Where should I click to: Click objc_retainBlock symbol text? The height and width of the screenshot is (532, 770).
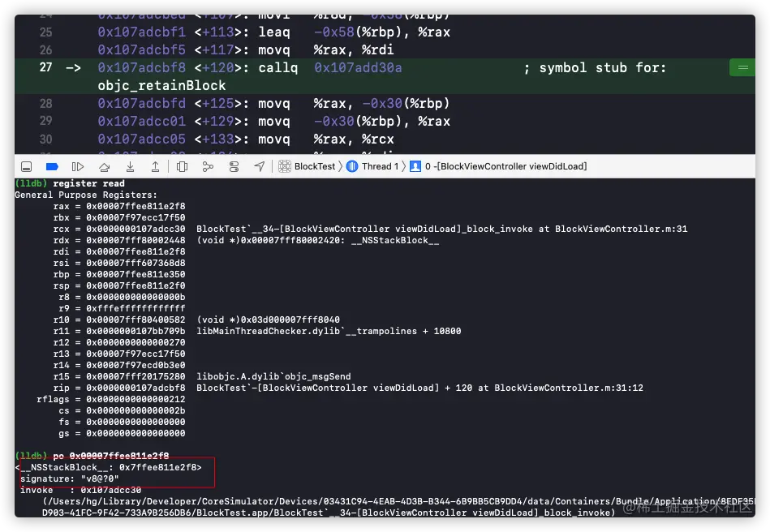pyautogui.click(x=161, y=85)
